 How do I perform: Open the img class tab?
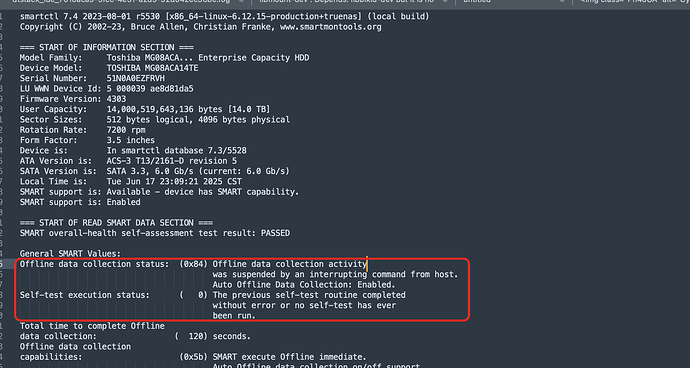click(634, 1)
